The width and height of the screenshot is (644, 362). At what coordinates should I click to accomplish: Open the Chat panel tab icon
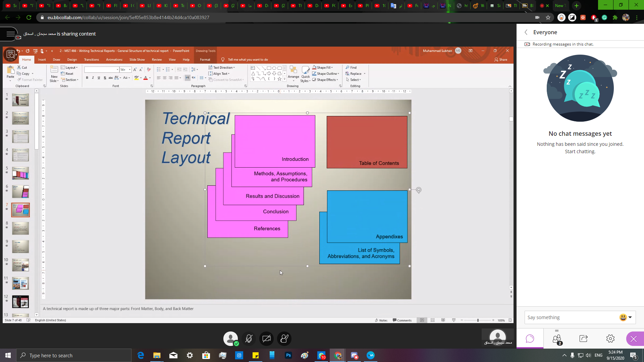coord(530,339)
